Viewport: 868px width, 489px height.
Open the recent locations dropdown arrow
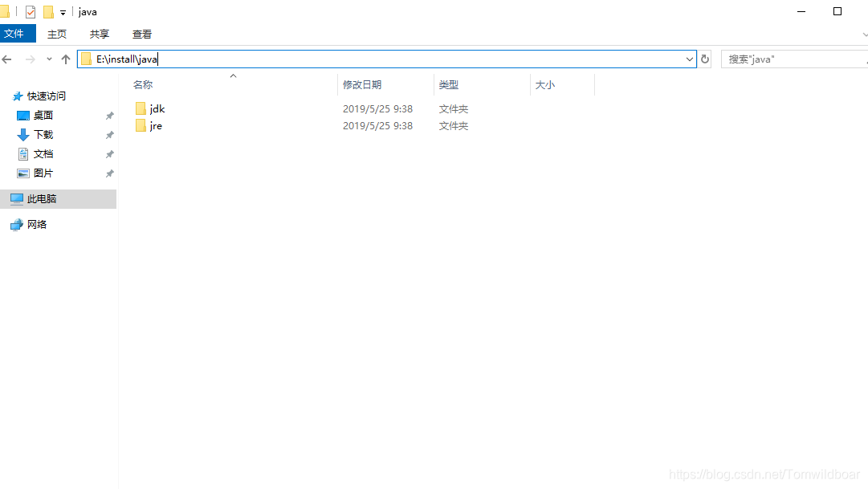pos(49,59)
